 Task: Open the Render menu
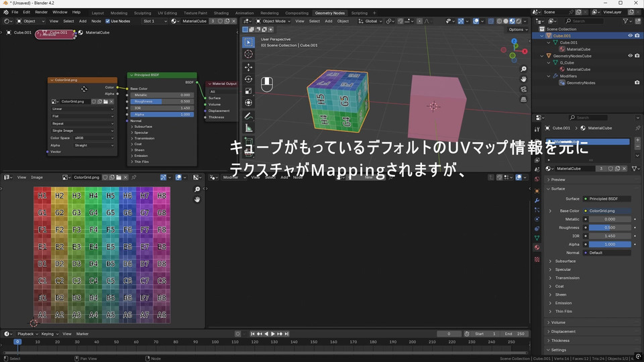[x=41, y=12]
